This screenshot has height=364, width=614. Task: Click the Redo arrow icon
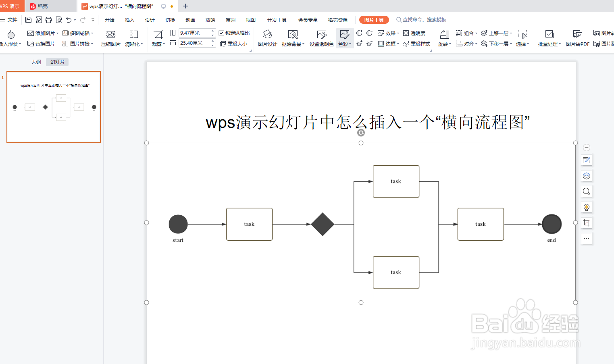coord(83,20)
